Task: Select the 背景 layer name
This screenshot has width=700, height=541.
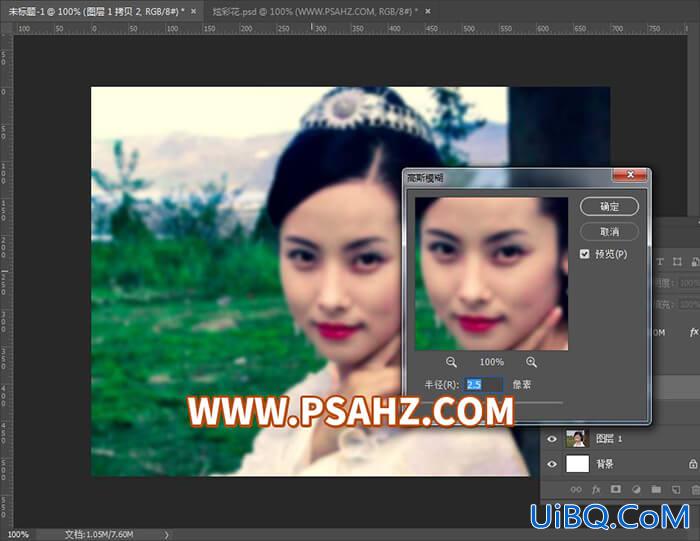Action: (605, 464)
